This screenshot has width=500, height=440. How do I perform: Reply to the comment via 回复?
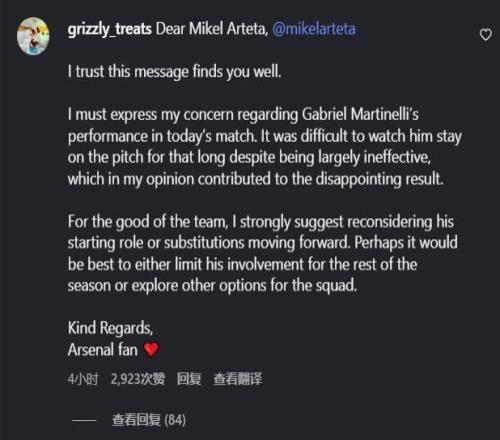point(189,379)
